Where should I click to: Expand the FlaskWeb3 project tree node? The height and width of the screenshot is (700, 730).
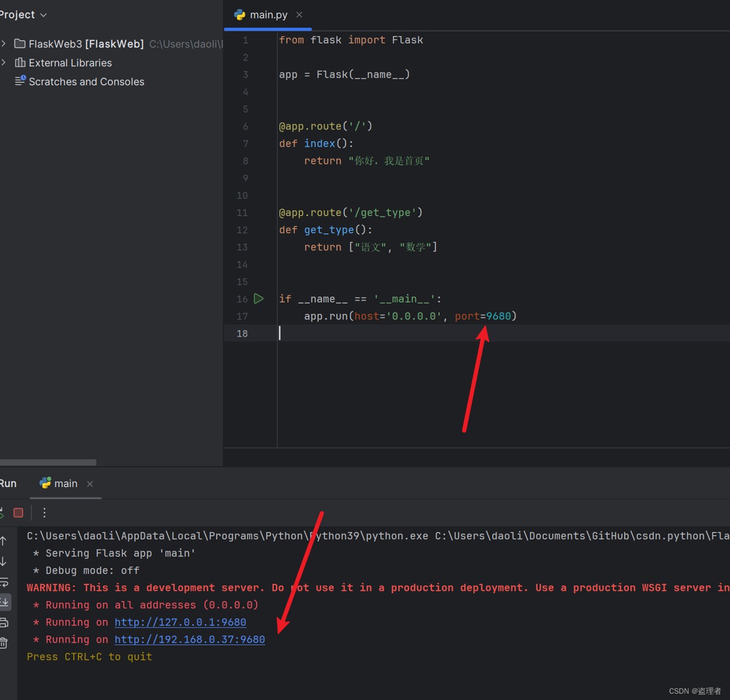pyautogui.click(x=4, y=44)
